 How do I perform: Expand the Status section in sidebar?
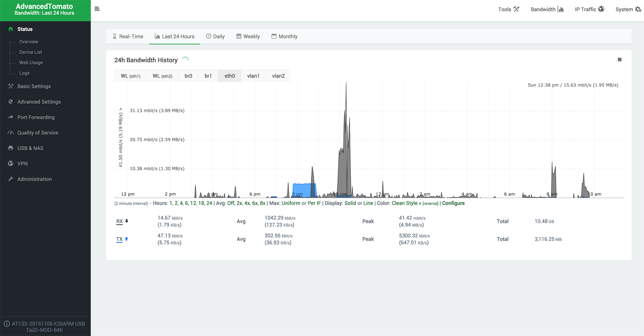point(45,29)
